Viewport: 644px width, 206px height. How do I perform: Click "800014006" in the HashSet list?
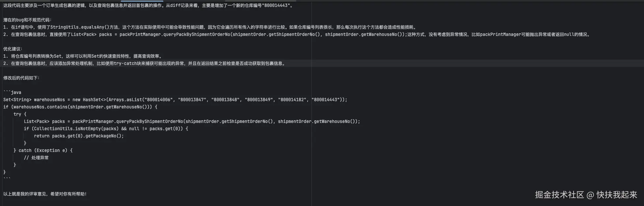point(159,100)
